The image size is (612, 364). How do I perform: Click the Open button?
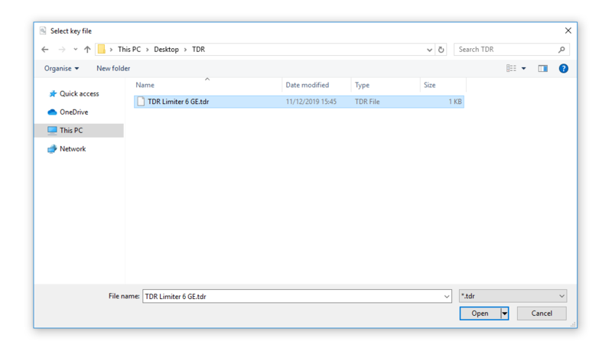[x=480, y=314]
